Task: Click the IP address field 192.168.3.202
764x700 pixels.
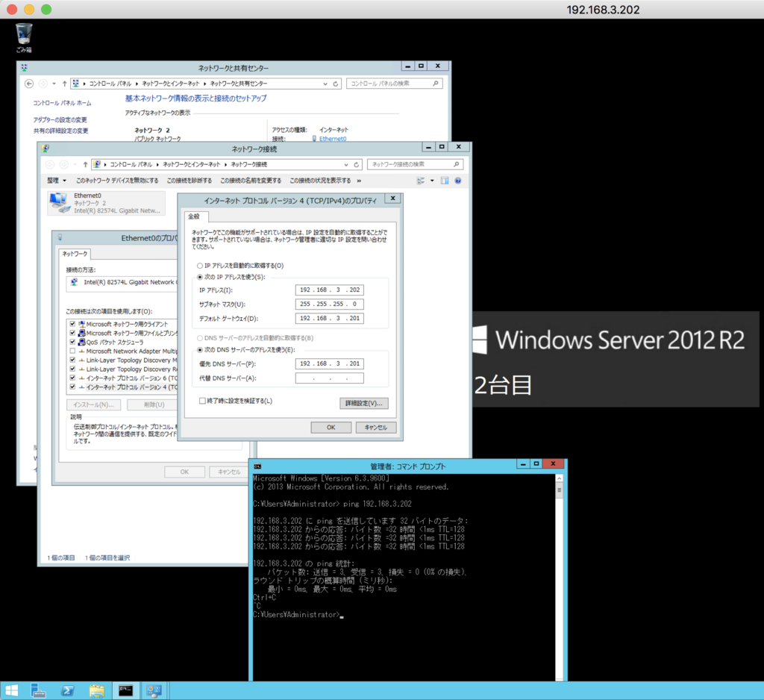Action: (x=329, y=290)
